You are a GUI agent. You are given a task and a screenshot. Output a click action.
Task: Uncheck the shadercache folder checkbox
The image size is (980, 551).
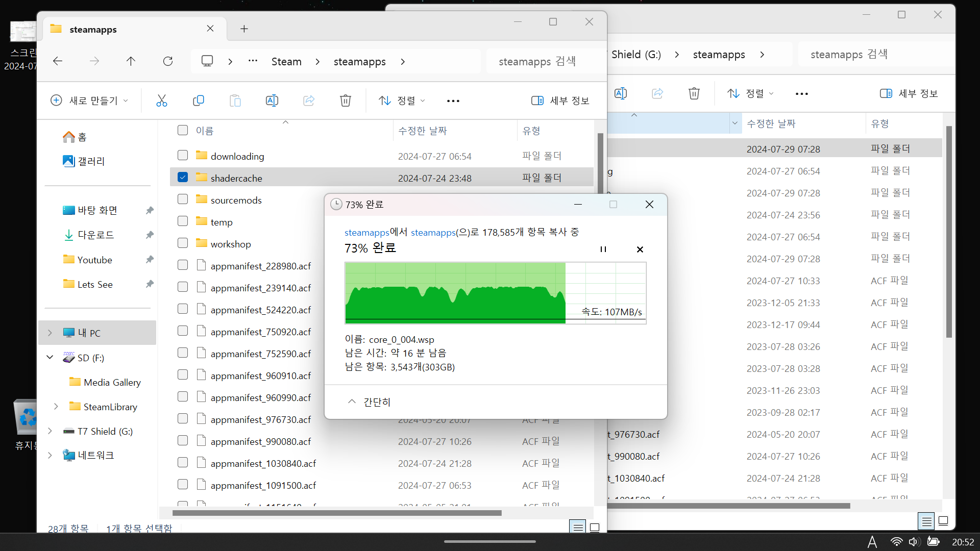pyautogui.click(x=183, y=177)
